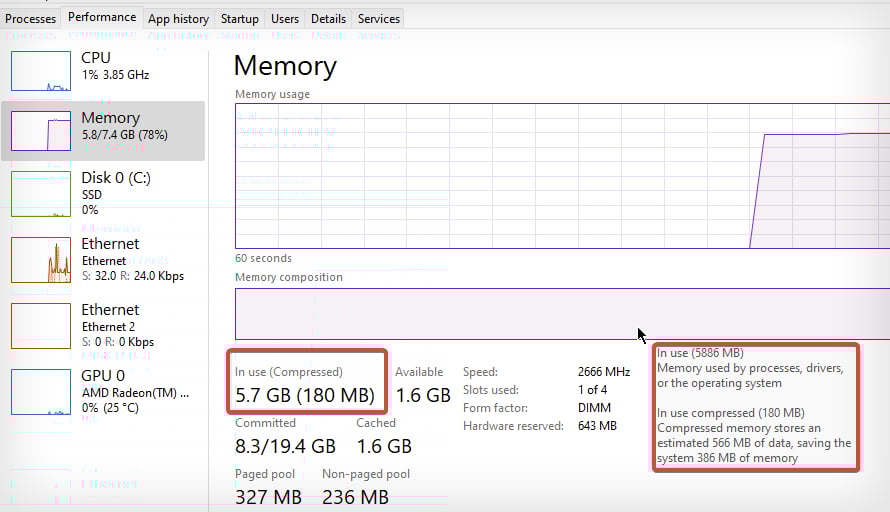This screenshot has width=890, height=512.
Task: Click the Memory heading title
Action: [286, 65]
